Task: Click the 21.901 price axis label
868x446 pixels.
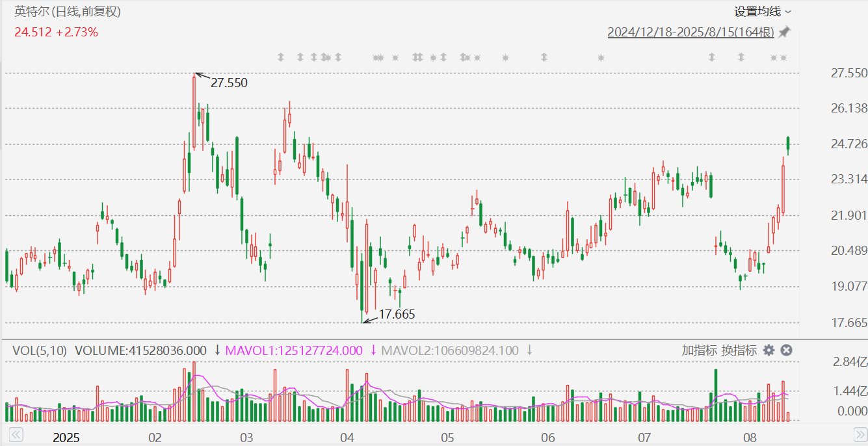Action: [848, 215]
